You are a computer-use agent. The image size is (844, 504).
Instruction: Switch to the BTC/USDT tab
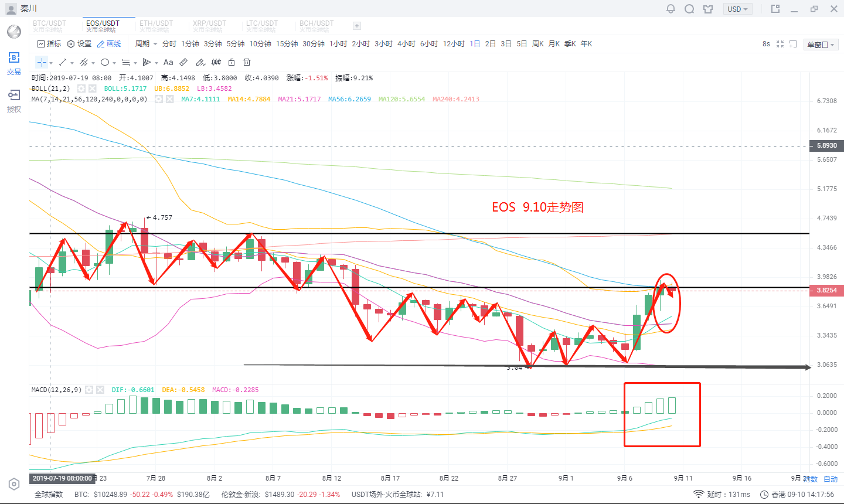[49, 26]
